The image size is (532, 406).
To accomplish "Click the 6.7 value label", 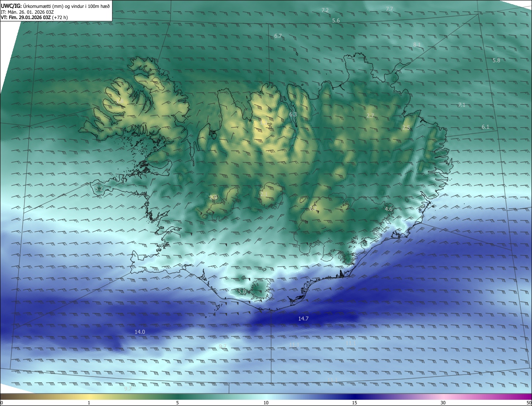I will tap(278, 36).
